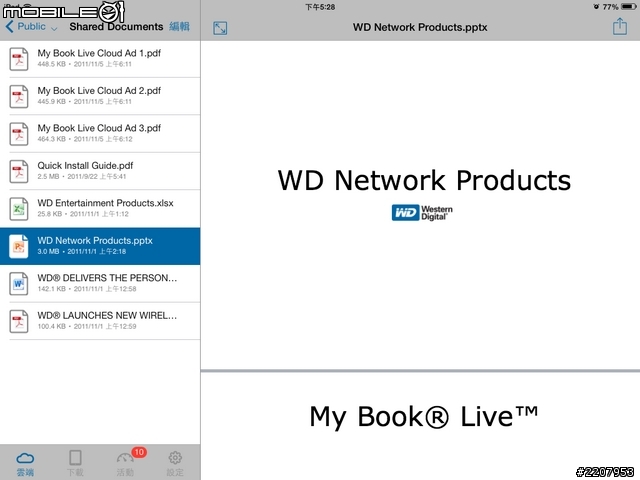Click PDF icon of Quick Install Guide
Image resolution: width=640 pixels, height=480 pixels.
point(19,171)
